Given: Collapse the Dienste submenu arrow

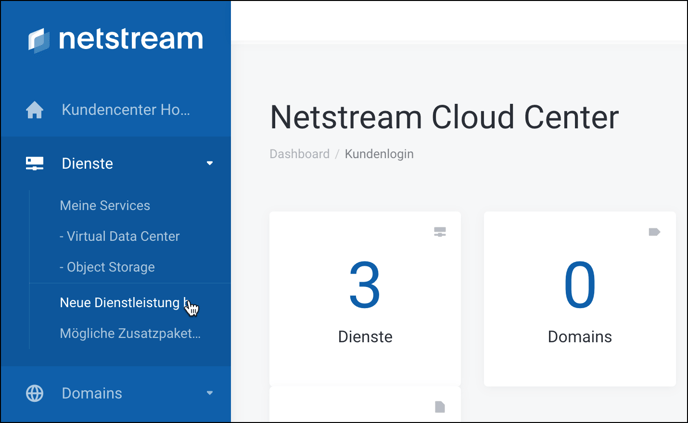Looking at the screenshot, I should [x=210, y=163].
